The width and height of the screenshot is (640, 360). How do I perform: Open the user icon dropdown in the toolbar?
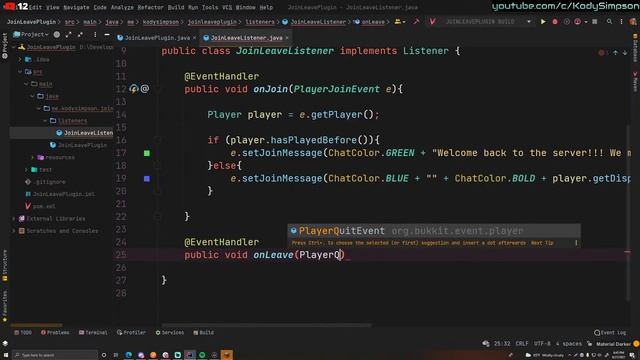400,22
